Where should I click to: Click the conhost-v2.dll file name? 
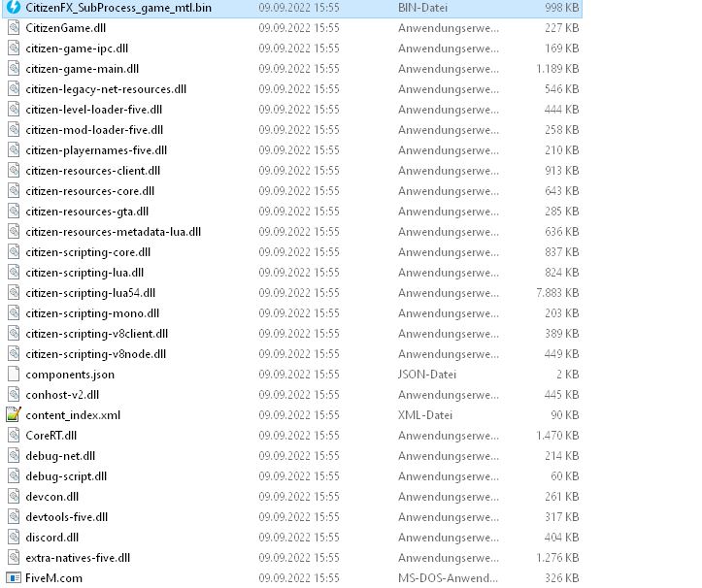[x=62, y=395]
